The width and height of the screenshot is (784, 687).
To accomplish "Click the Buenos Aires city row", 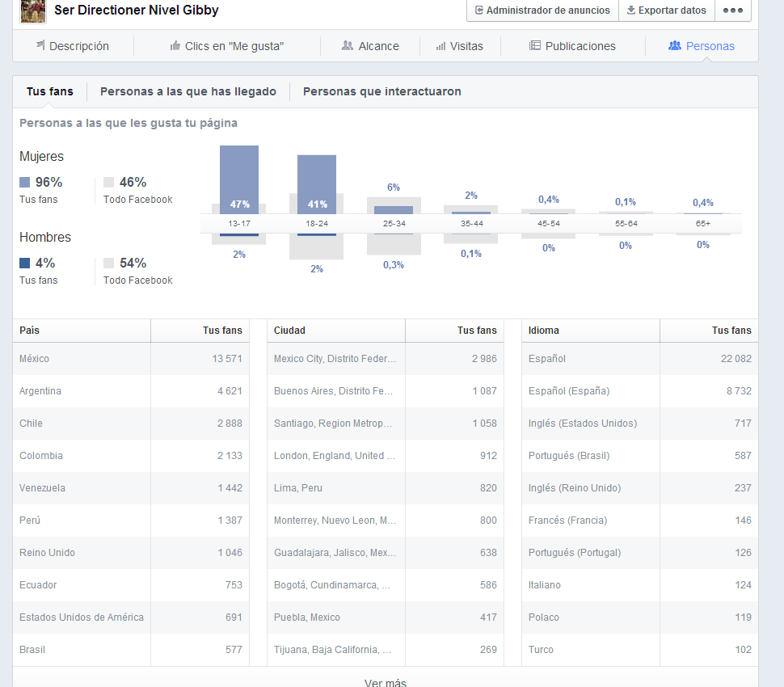I will point(386,391).
